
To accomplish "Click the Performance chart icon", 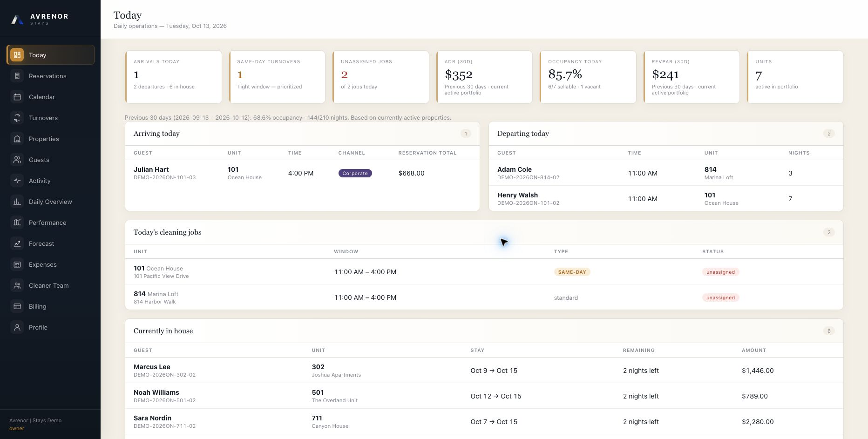I will click(x=17, y=223).
